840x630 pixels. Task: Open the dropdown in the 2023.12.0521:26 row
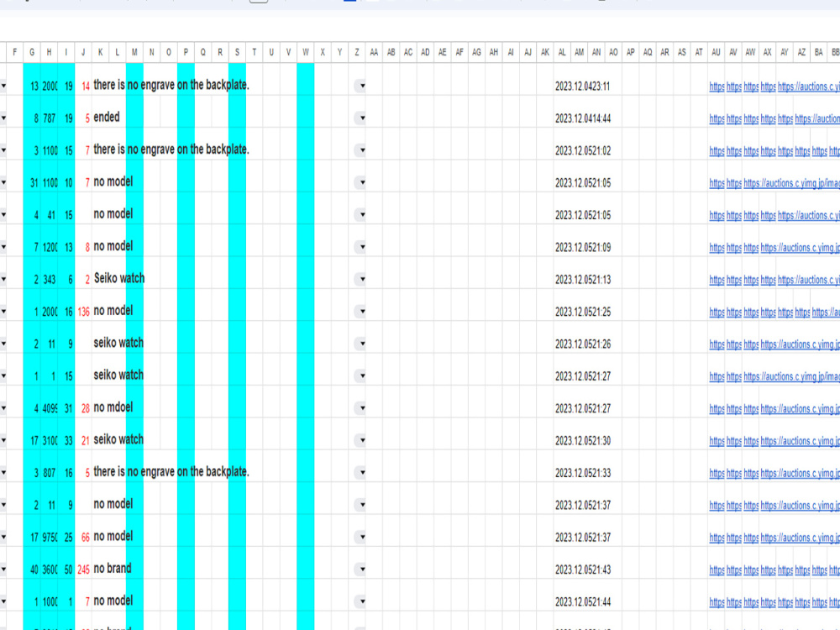(360, 344)
